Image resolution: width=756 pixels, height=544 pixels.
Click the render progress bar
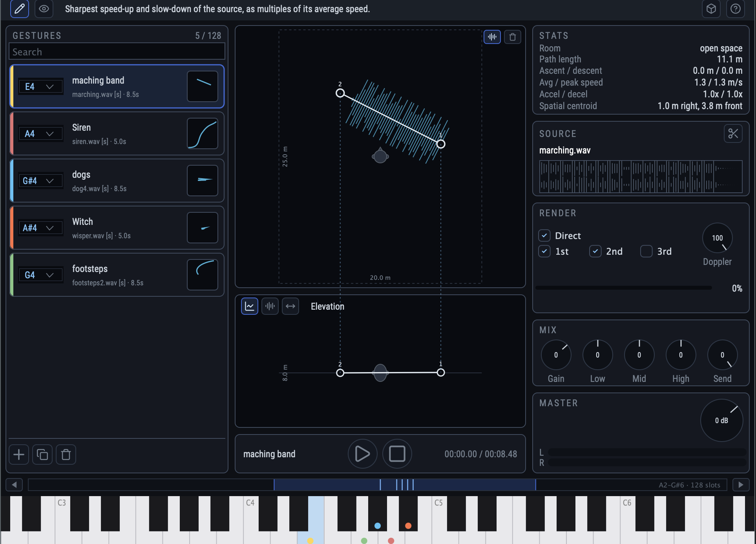click(x=624, y=288)
